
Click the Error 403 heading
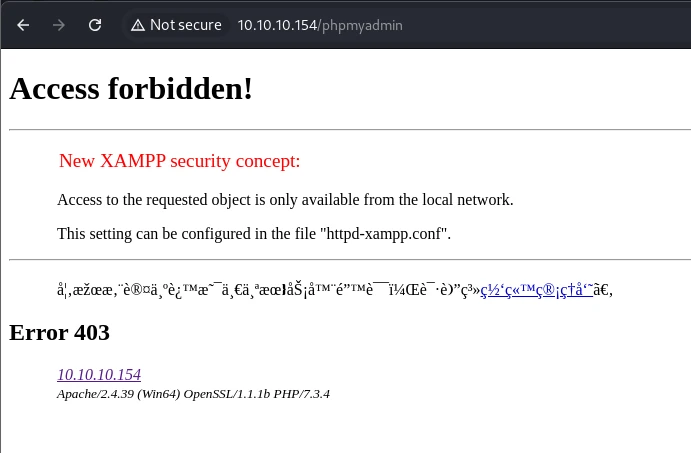[59, 333]
